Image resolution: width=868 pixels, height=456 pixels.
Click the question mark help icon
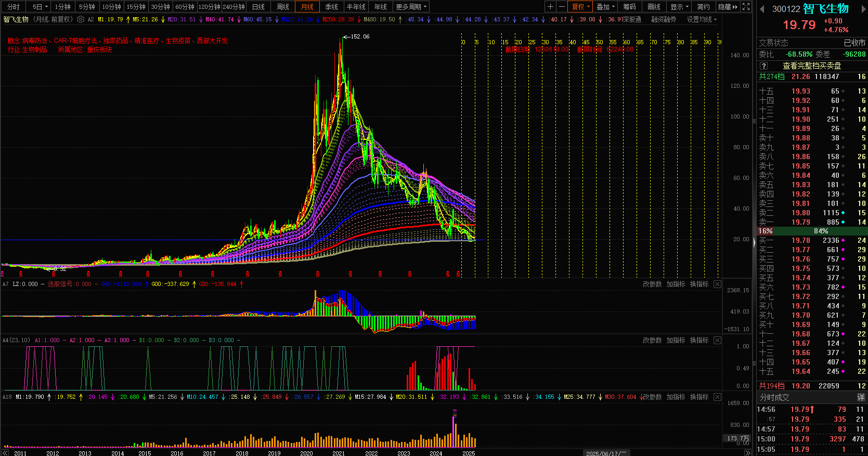tap(763, 66)
